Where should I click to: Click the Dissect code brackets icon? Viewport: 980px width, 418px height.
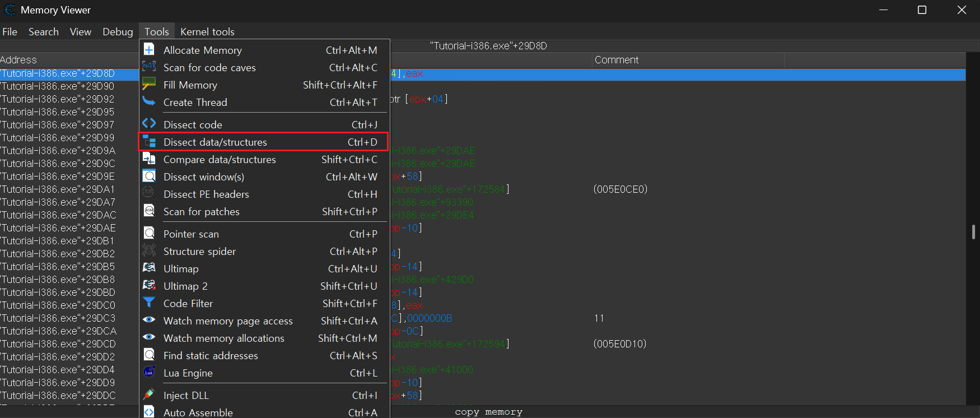(149, 124)
